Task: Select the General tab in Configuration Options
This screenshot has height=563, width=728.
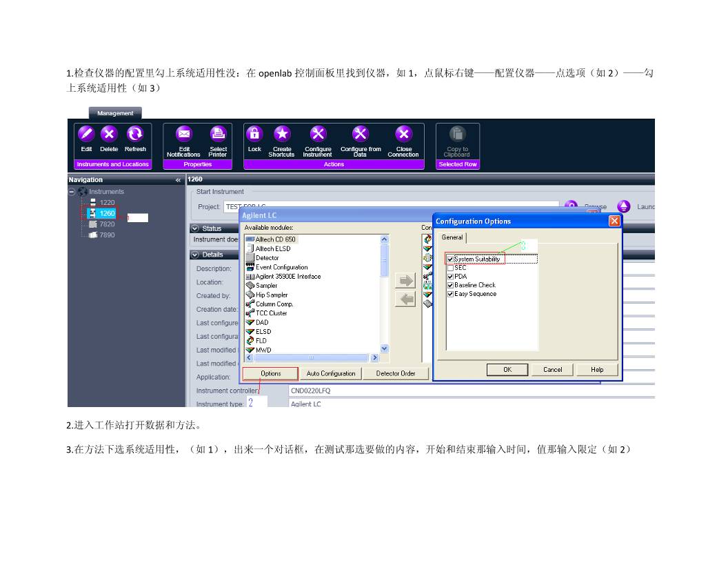Action: [x=452, y=237]
